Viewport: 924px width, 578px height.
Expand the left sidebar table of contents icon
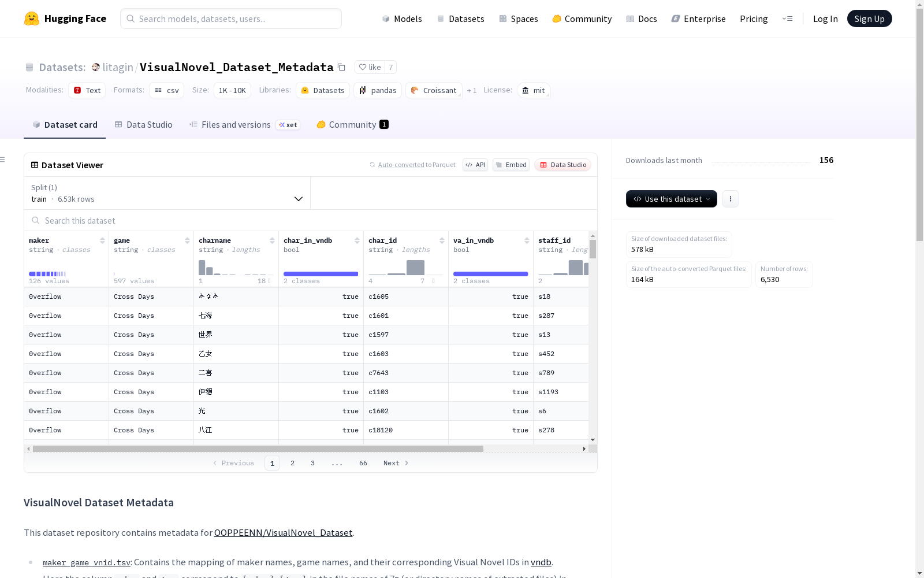click(3, 160)
